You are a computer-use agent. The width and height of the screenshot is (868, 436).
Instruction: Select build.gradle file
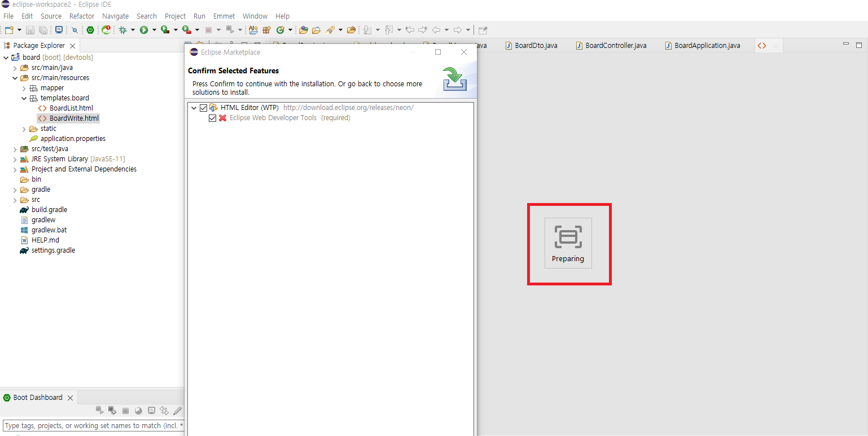click(x=43, y=210)
